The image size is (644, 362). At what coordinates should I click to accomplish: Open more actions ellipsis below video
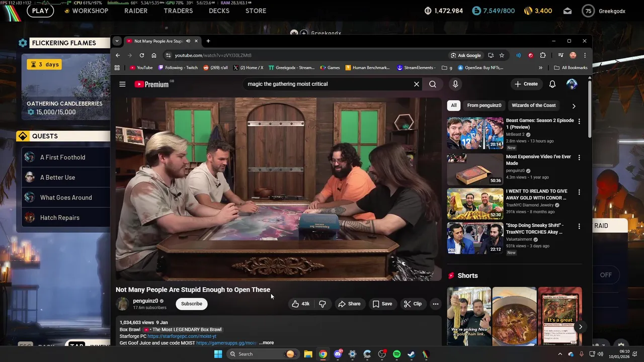point(435,304)
